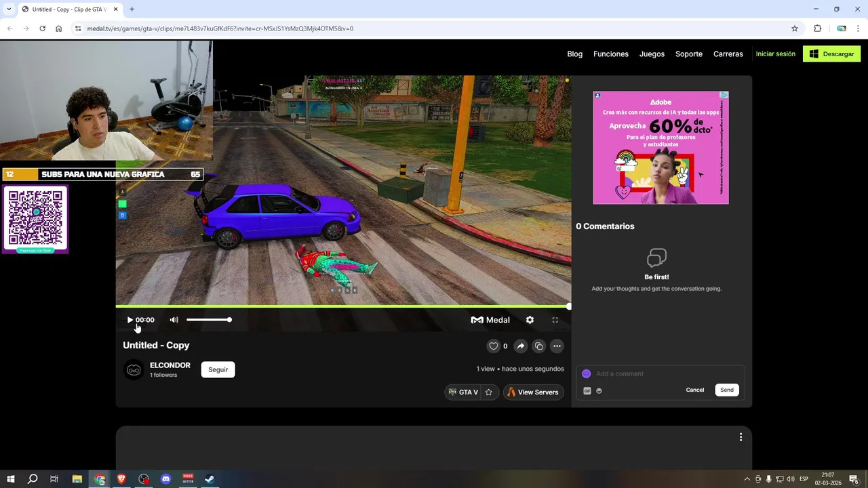
Task: Click the "0 Comentarios" heading
Action: pos(605,226)
